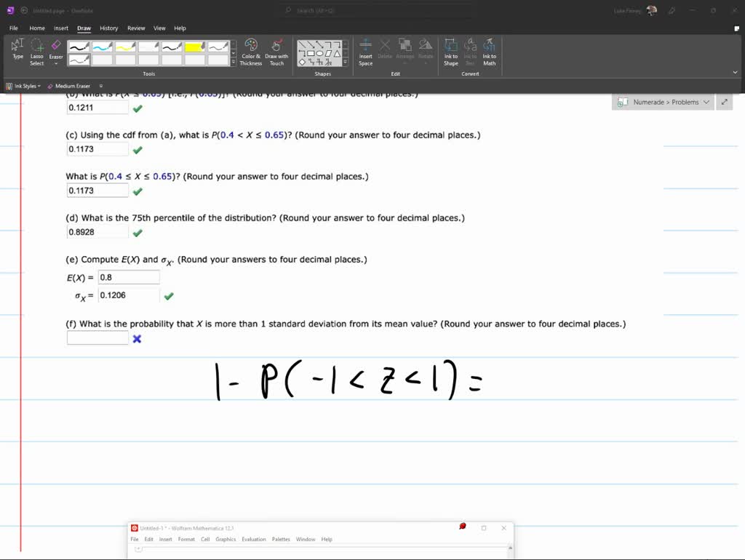Image resolution: width=745 pixels, height=560 pixels.
Task: Open the Eraser dropdown arrow
Action: (x=55, y=64)
